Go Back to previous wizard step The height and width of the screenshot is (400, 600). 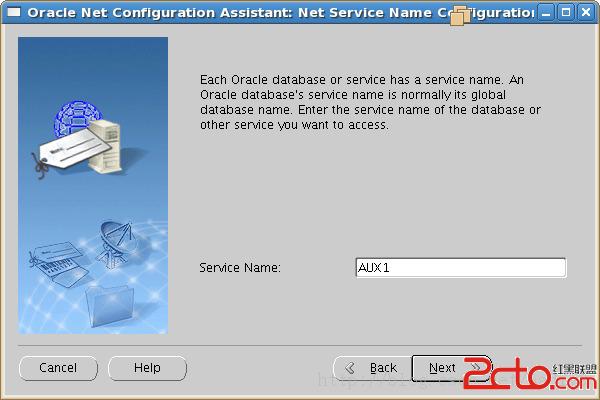(373, 368)
